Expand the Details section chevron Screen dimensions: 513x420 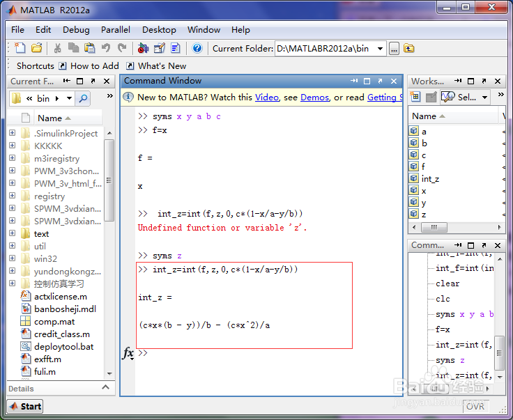tap(105, 387)
